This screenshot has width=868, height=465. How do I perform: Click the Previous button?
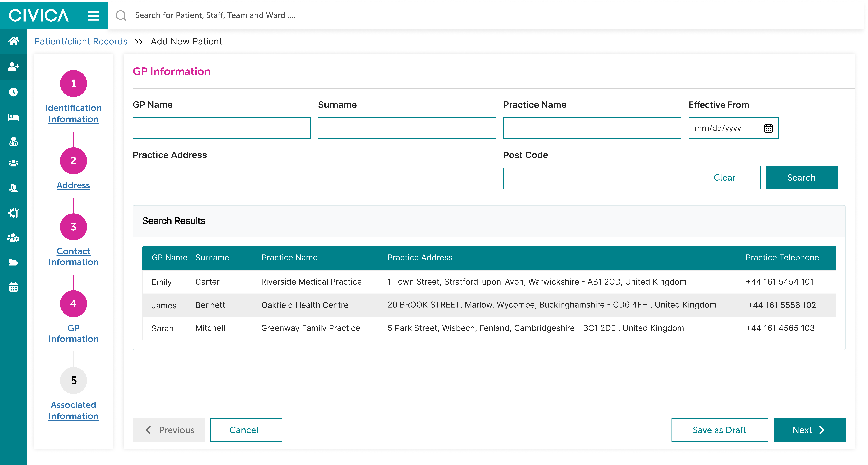(169, 430)
